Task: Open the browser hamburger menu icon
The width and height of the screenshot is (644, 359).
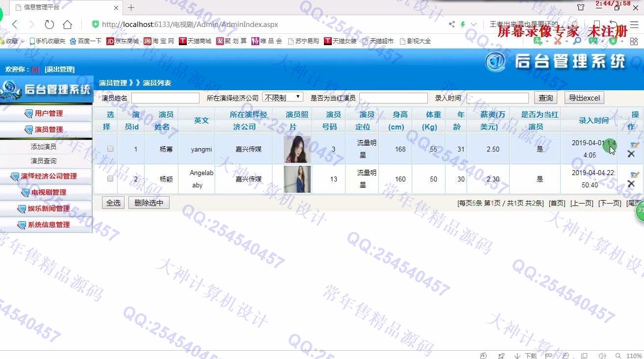Action: coord(634,25)
